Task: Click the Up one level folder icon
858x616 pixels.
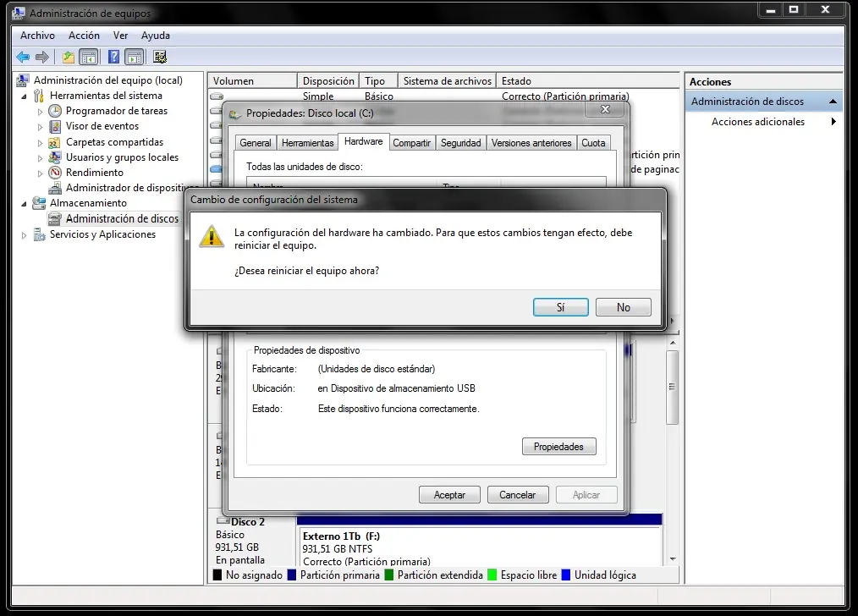Action: [x=69, y=57]
